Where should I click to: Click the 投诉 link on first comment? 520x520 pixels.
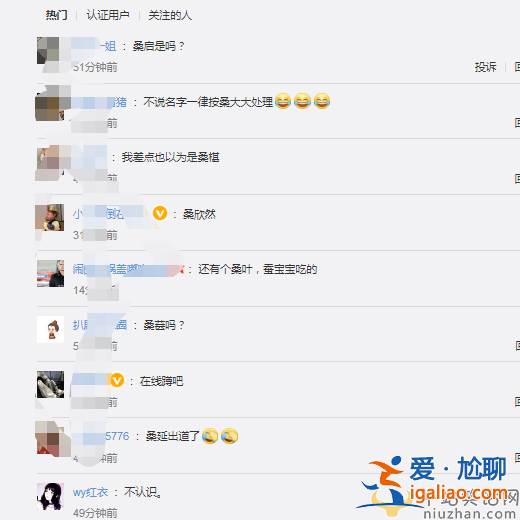pos(486,67)
